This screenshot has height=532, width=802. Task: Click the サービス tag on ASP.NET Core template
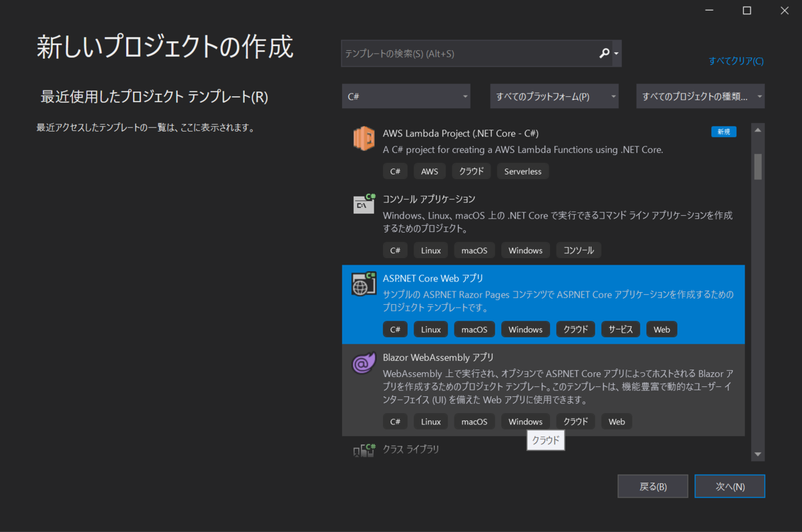pyautogui.click(x=621, y=329)
